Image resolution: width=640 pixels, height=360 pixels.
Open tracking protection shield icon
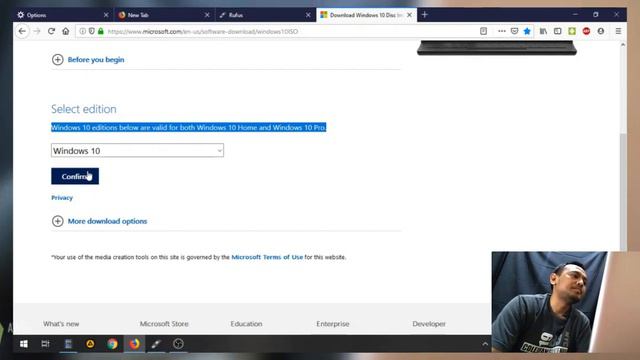click(x=91, y=31)
